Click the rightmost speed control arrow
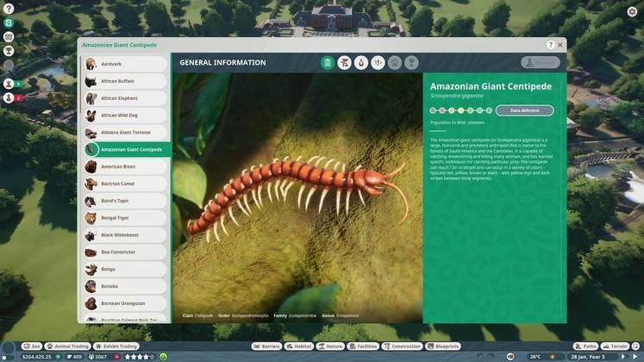 coord(635,357)
